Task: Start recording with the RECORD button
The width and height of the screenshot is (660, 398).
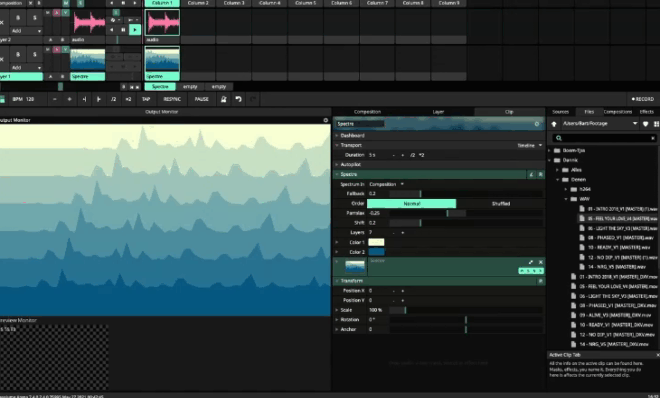Action: [642, 99]
